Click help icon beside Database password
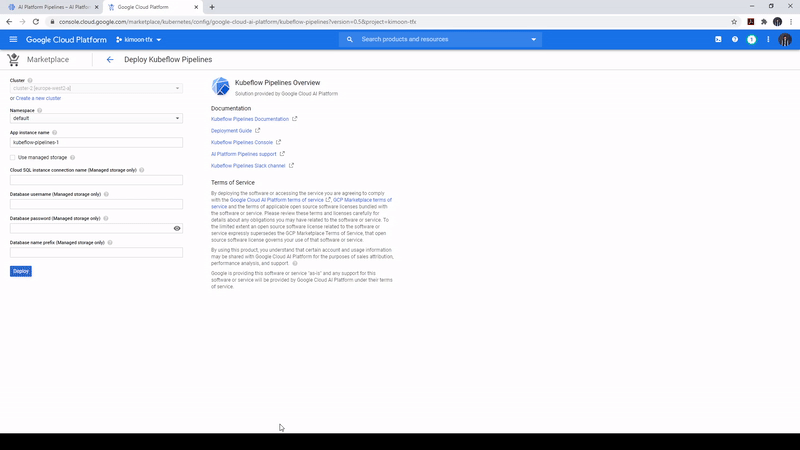 (x=106, y=218)
